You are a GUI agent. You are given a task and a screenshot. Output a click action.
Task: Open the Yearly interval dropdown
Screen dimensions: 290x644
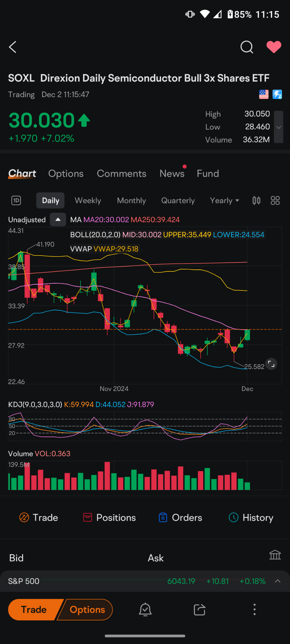click(x=225, y=201)
